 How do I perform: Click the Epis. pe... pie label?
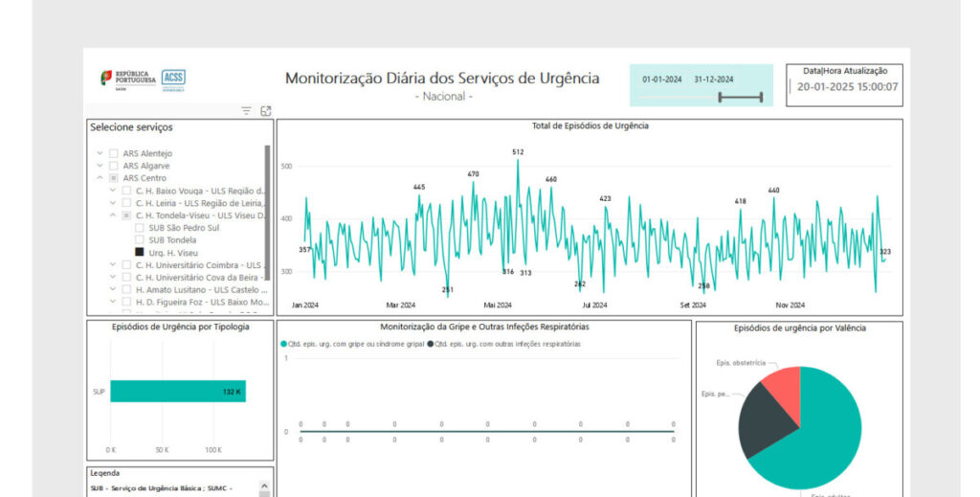[x=715, y=394]
